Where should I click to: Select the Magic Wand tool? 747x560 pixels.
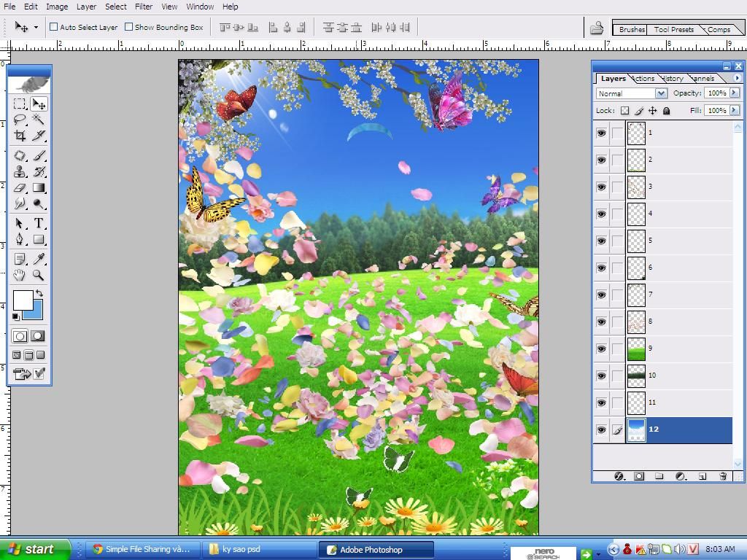coord(39,120)
